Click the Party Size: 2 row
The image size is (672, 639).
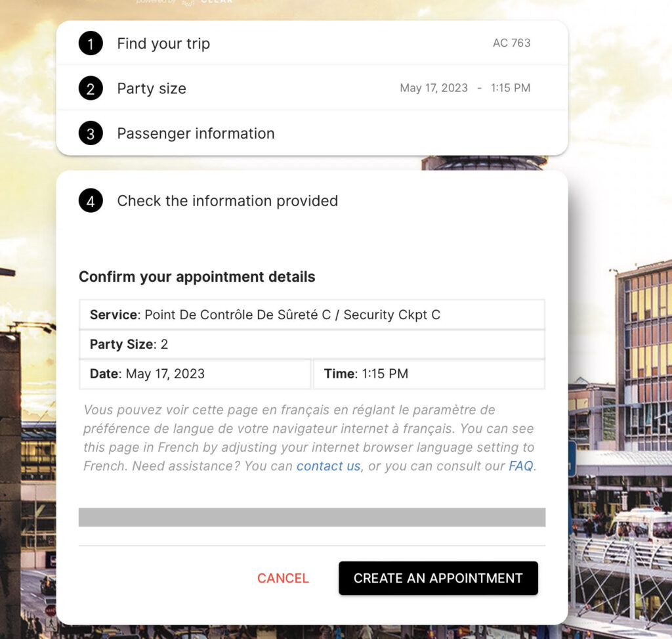pyautogui.click(x=312, y=344)
